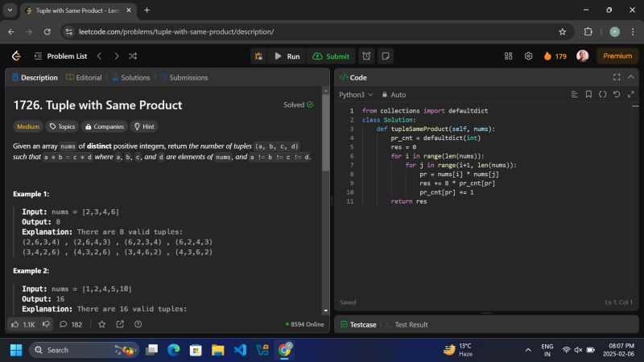This screenshot has width=644, height=362.
Task: Go to previous problem arrow
Action: pos(99,56)
